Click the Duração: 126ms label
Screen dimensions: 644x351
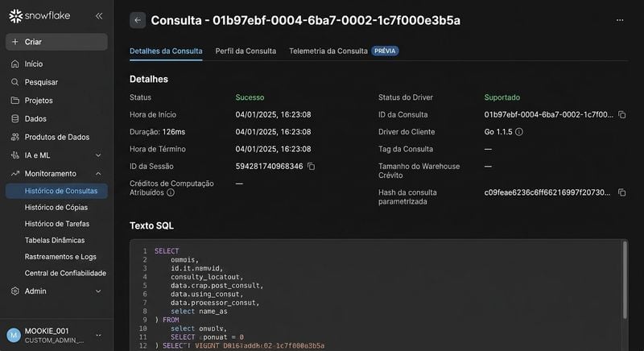point(157,132)
